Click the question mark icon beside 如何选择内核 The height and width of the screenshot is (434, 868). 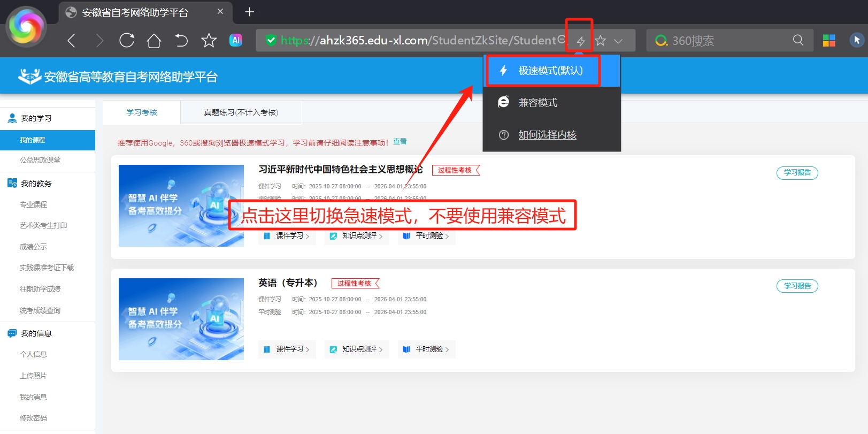(x=504, y=135)
